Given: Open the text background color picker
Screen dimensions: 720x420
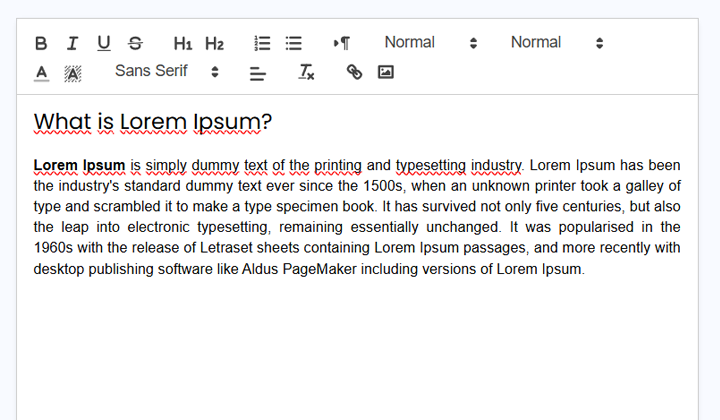Looking at the screenshot, I should [x=72, y=72].
